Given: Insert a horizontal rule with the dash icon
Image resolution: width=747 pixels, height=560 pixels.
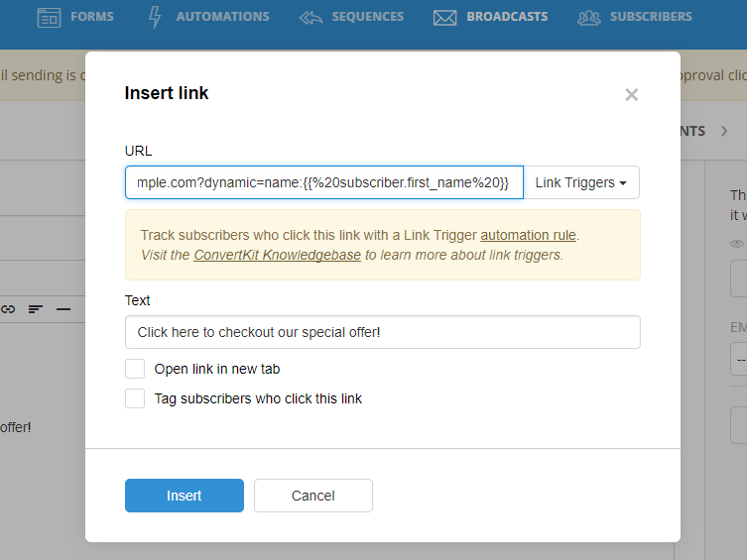Looking at the screenshot, I should (63, 309).
